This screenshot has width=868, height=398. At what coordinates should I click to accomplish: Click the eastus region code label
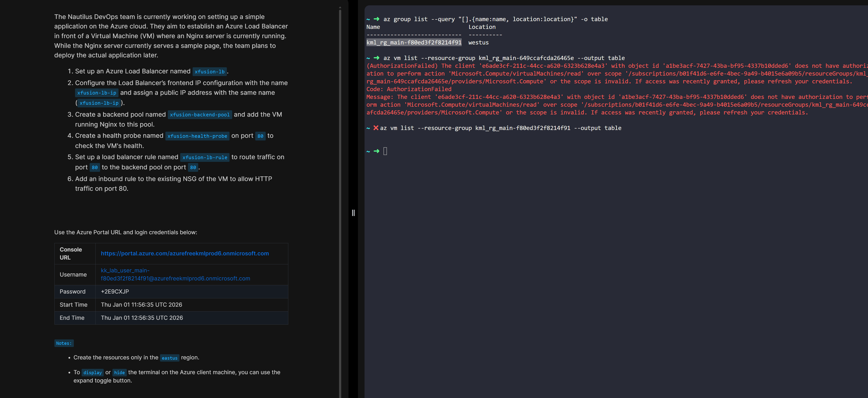pyautogui.click(x=169, y=358)
